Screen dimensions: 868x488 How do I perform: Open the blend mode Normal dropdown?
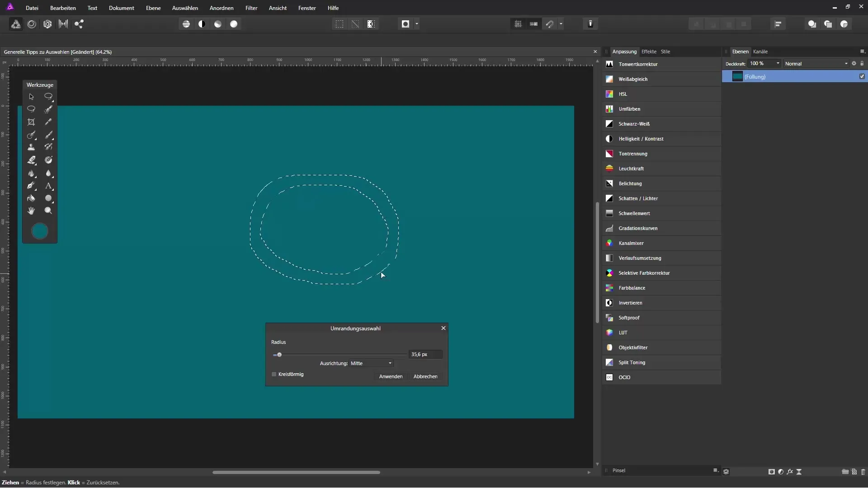tap(816, 64)
